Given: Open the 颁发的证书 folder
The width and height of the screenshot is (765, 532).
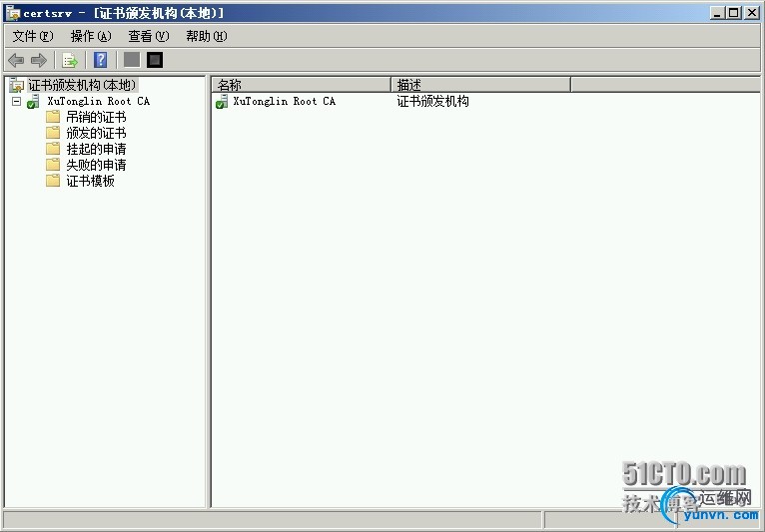Looking at the screenshot, I should [x=96, y=133].
